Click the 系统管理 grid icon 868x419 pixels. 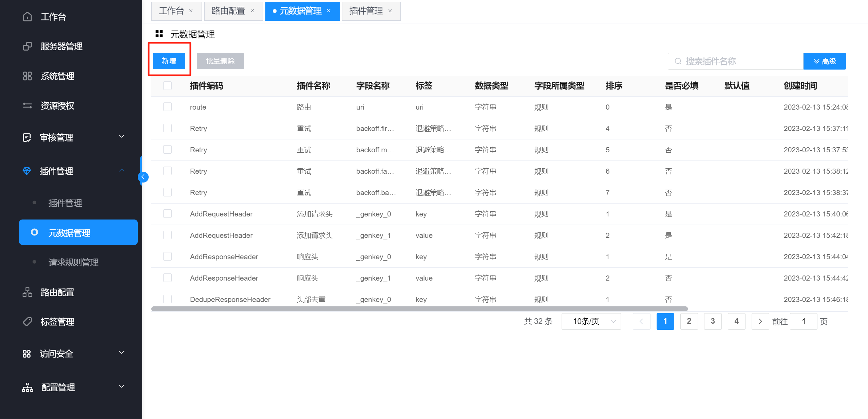27,76
